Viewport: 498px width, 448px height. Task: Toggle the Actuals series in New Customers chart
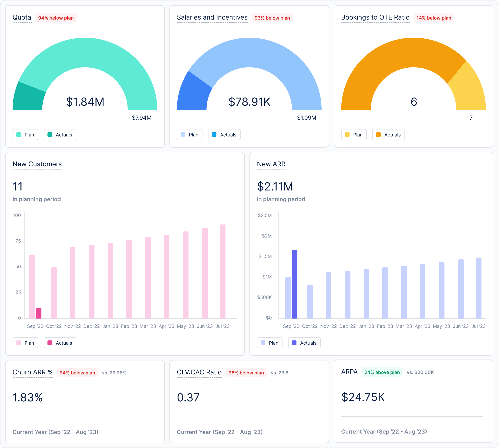coord(60,343)
